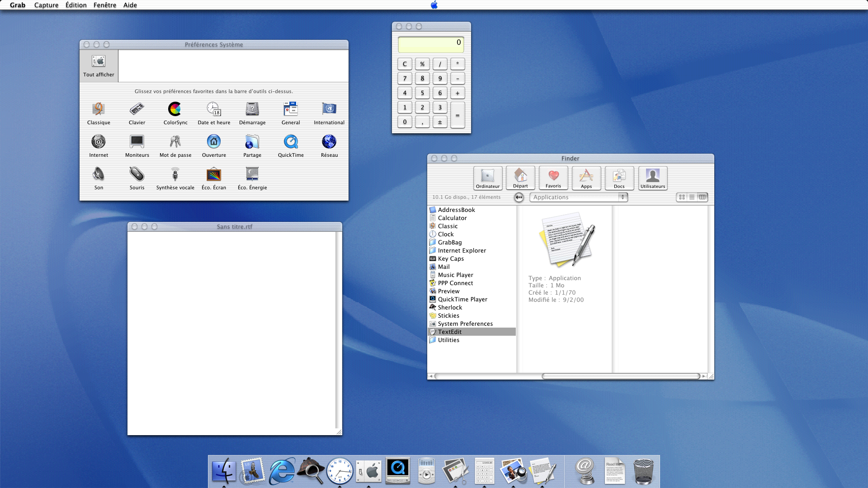
Task: Click the TextEdit preview icon in Finder
Action: 567,239
